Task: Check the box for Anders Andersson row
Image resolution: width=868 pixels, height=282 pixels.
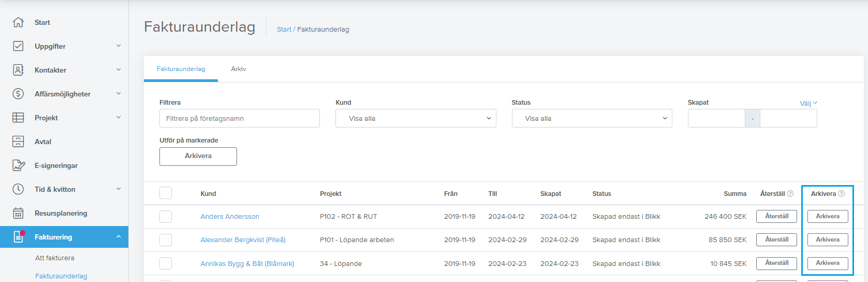Action: (166, 217)
